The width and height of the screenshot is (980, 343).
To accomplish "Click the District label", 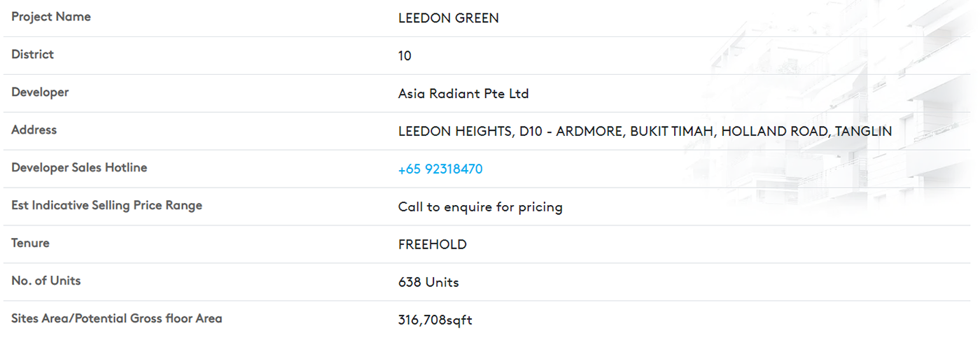I will pyautogui.click(x=32, y=55).
